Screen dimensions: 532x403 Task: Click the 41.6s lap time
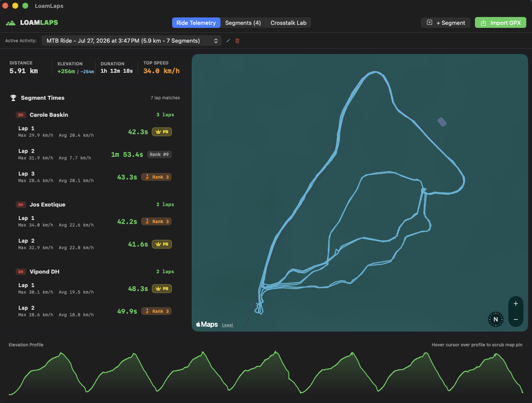[138, 244]
